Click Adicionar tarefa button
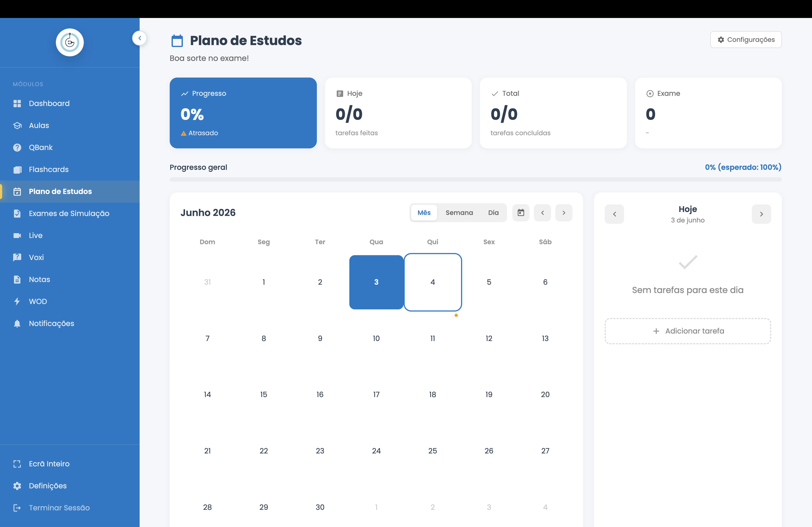Viewport: 812px width, 527px height. [x=687, y=331]
